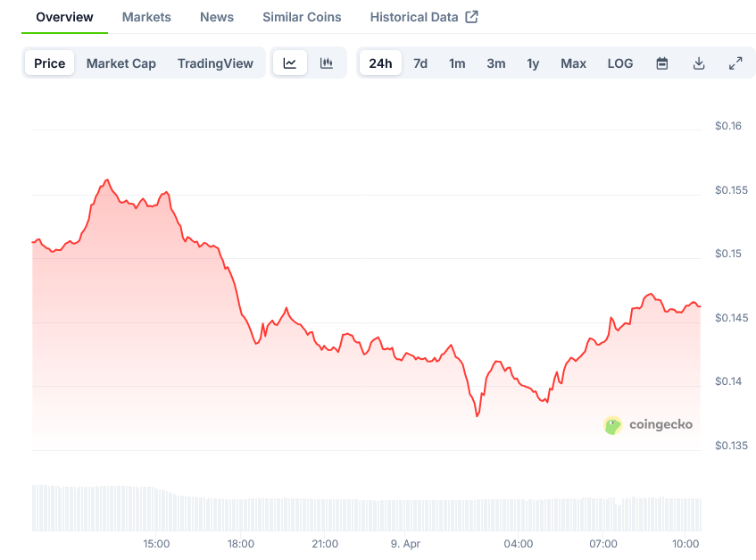This screenshot has width=756, height=560.
Task: Click the CoinGecko logo watermark
Action: [x=649, y=425]
